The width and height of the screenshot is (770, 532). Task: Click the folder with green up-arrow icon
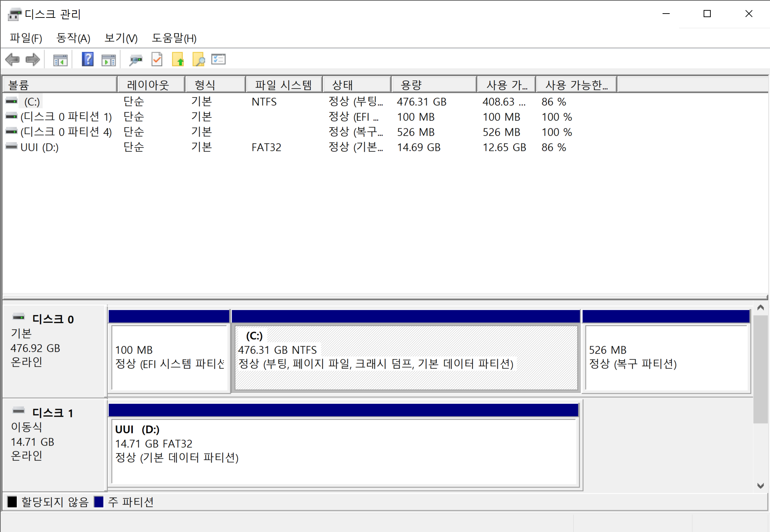178,60
